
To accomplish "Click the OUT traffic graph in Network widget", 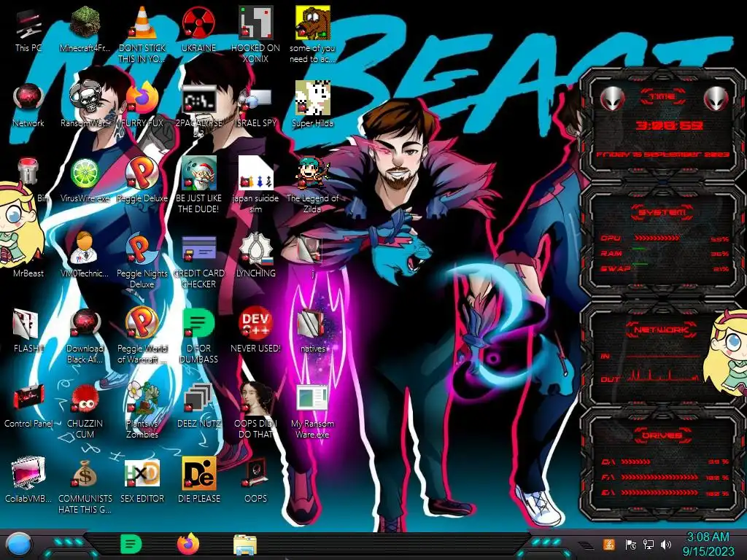I will click(663, 376).
